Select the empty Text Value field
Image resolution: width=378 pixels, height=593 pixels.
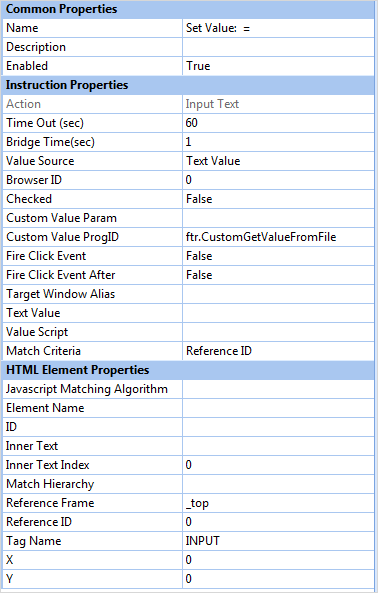[279, 313]
